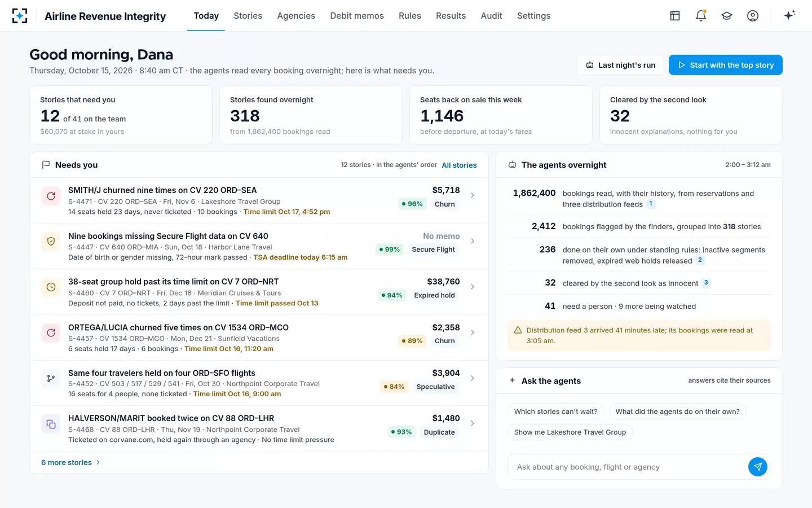This screenshot has width=812, height=508.
Task: Expand 6 more stories
Action: tap(70, 462)
